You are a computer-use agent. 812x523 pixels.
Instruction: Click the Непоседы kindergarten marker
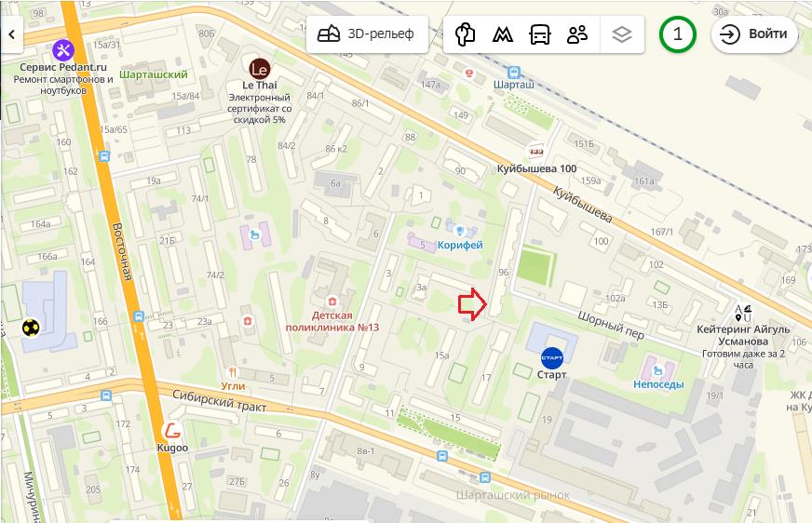[658, 370]
